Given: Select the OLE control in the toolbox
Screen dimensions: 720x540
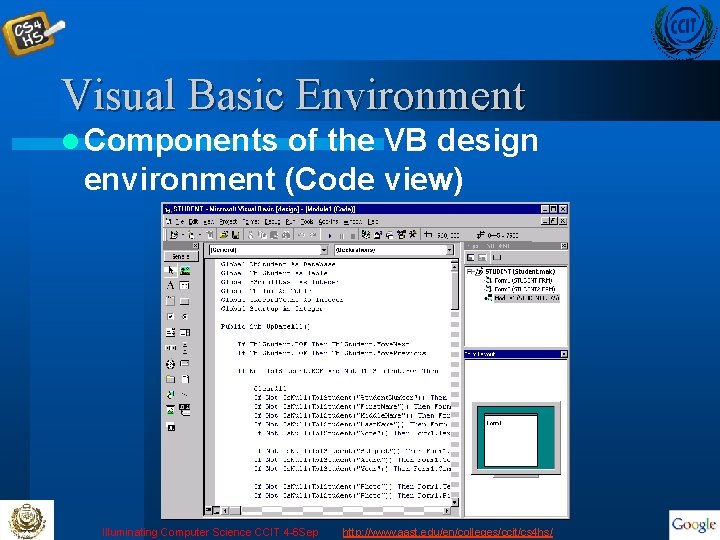Looking at the screenshot, I should (170, 427).
